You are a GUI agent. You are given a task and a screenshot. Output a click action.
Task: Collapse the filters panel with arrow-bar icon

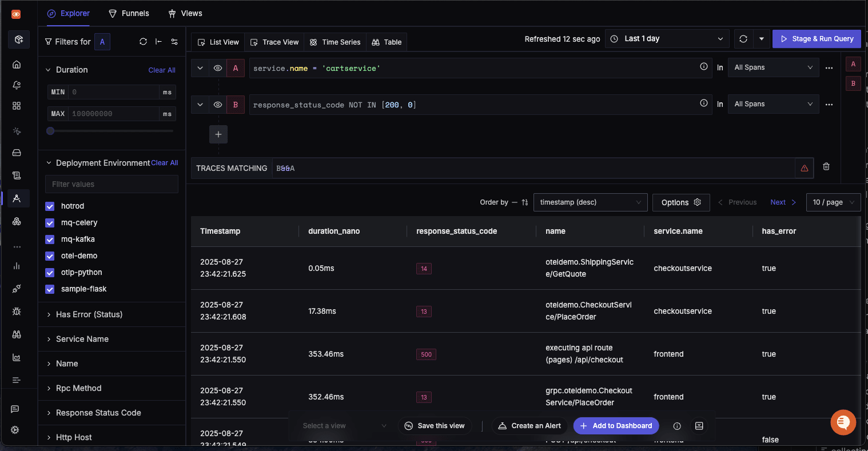tap(158, 42)
